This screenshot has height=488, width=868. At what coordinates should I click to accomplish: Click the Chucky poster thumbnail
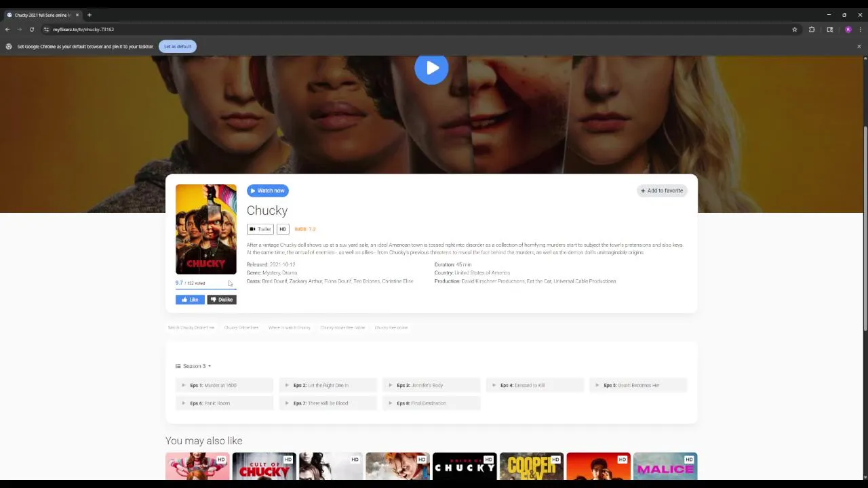tap(206, 229)
